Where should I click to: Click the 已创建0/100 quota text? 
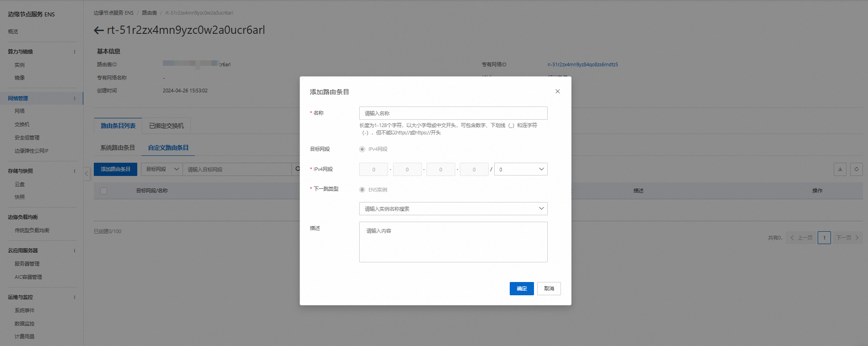point(108,231)
